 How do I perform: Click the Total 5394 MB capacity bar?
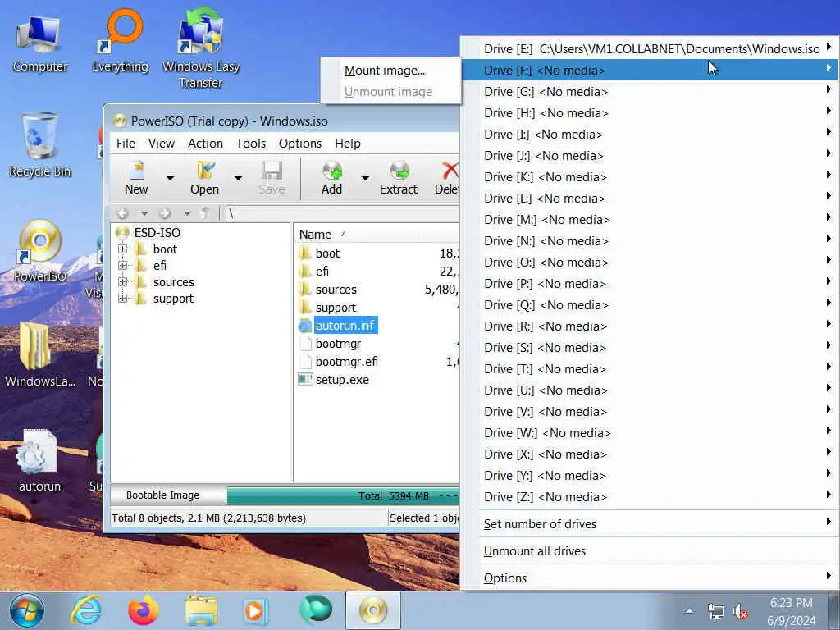pos(343,495)
